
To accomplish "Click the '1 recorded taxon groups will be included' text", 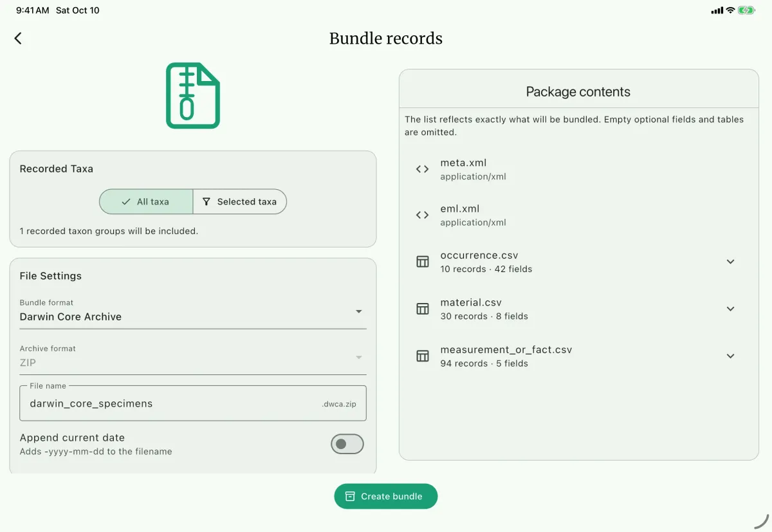I will tap(109, 231).
